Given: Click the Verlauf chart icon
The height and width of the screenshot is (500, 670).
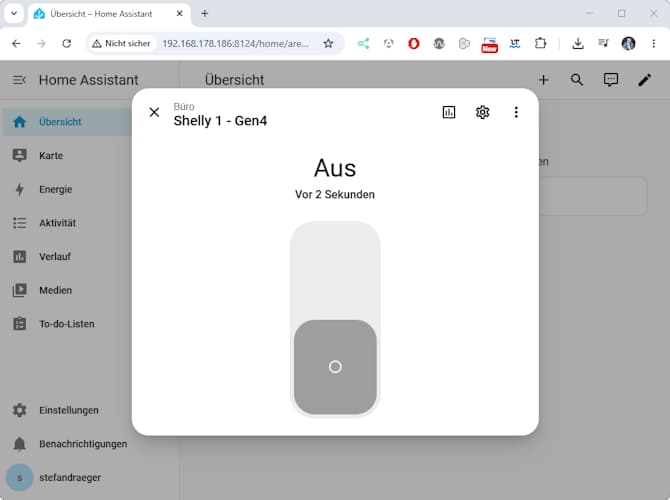Looking at the screenshot, I should coord(19,257).
